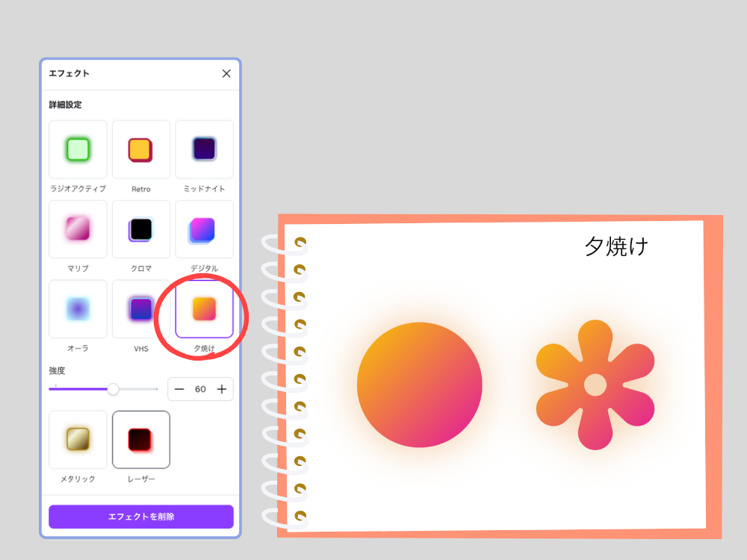Select the オーラ effect thumbnail
747x560 pixels.
pos(78,309)
